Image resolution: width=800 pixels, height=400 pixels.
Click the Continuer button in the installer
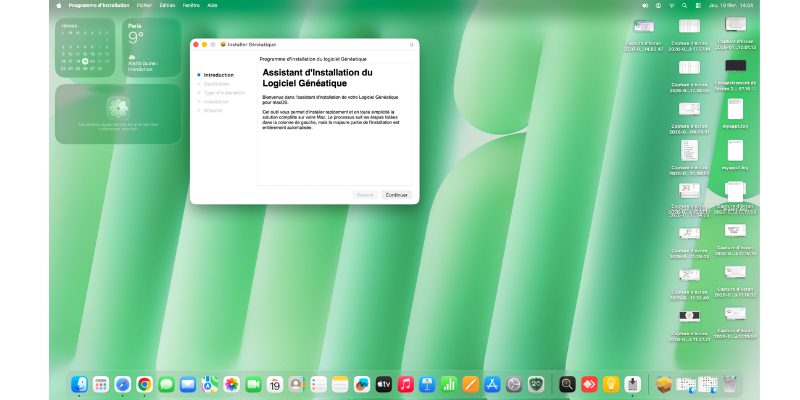click(x=396, y=195)
